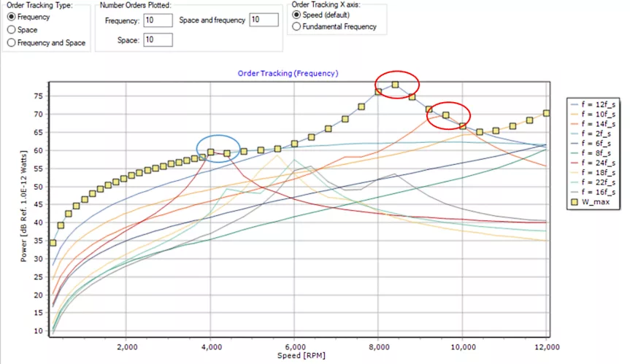Switch X axis to Fundamental Frequency

(x=296, y=26)
